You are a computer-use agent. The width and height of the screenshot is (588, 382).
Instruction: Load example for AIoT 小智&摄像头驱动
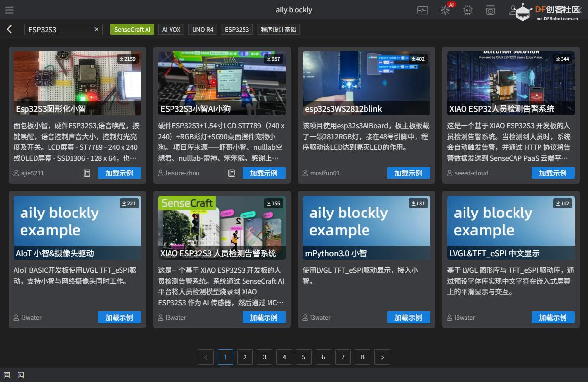(x=120, y=317)
